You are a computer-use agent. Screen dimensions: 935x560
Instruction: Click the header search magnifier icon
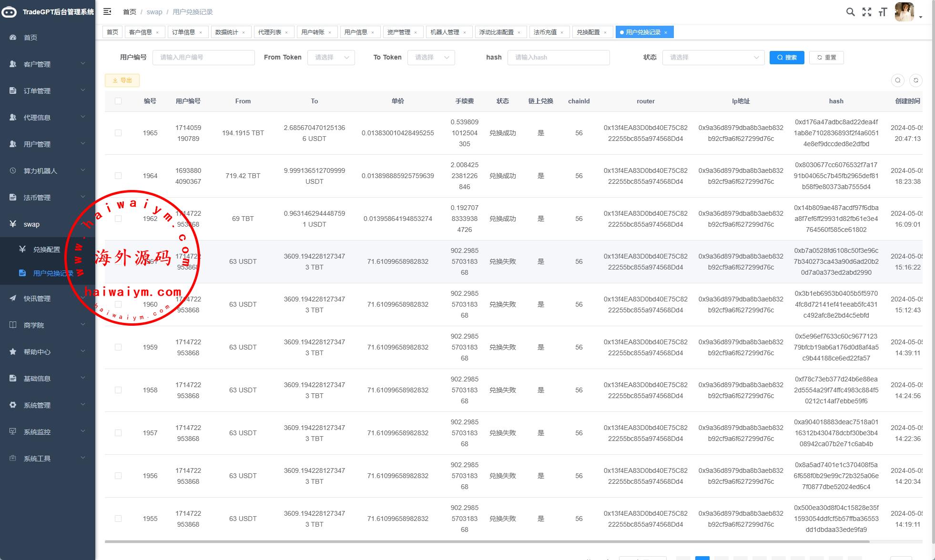click(x=850, y=12)
